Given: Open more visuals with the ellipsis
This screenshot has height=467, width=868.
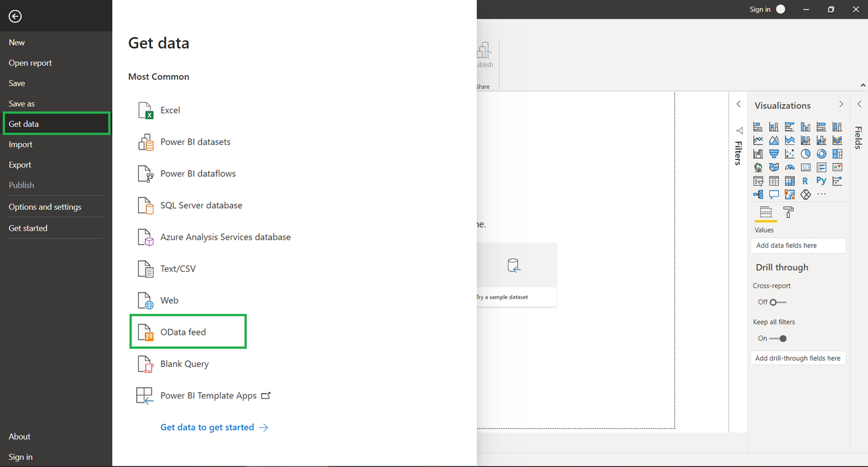Looking at the screenshot, I should tap(821, 194).
